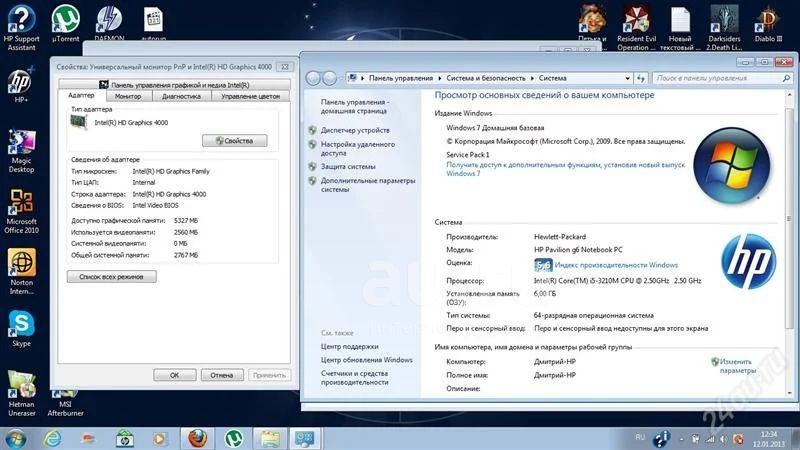Open the µTorrent desktop shortcut
The width and height of the screenshot is (800, 450).
click(65, 23)
